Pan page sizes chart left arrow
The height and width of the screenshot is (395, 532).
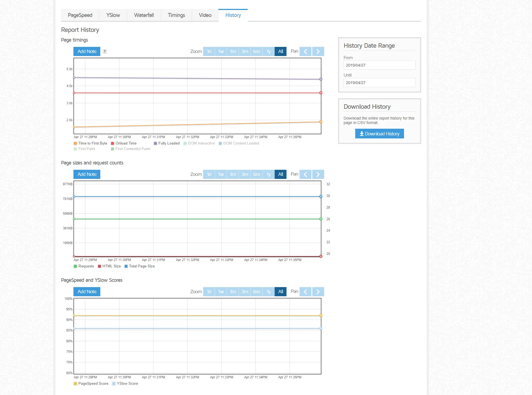click(x=305, y=174)
